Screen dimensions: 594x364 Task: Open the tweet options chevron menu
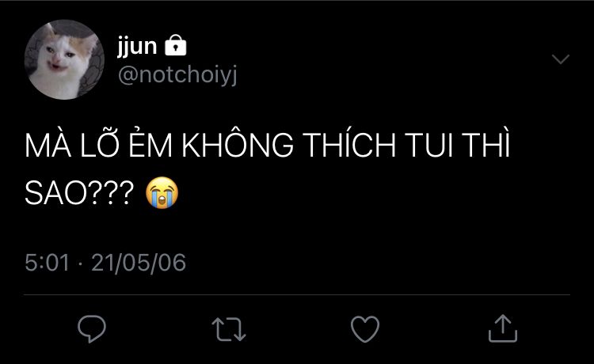[560, 59]
